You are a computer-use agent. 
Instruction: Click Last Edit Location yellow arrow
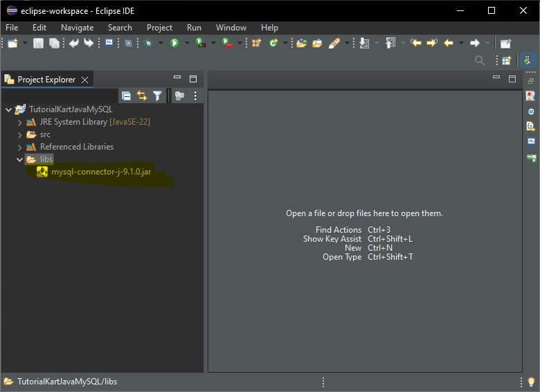tap(416, 43)
